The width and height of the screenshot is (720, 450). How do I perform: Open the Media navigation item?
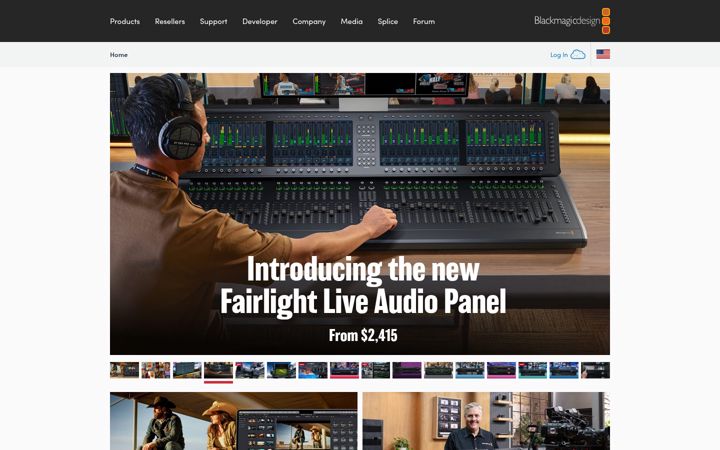[351, 21]
